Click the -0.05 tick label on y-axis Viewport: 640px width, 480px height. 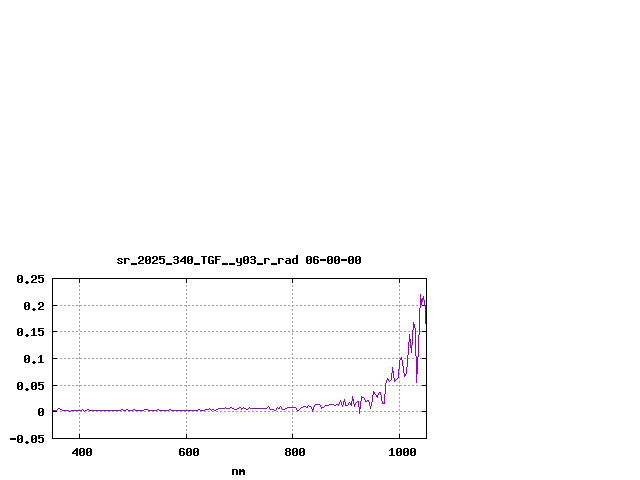click(27, 438)
